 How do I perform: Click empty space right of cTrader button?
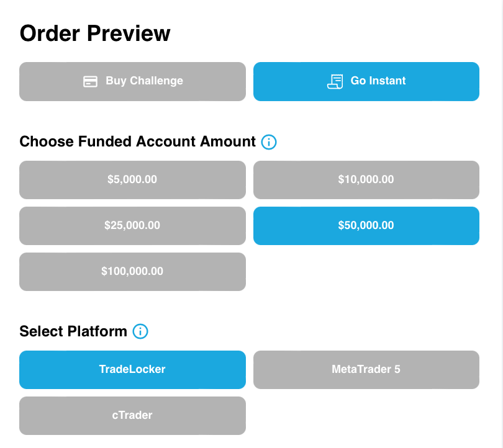(366, 416)
